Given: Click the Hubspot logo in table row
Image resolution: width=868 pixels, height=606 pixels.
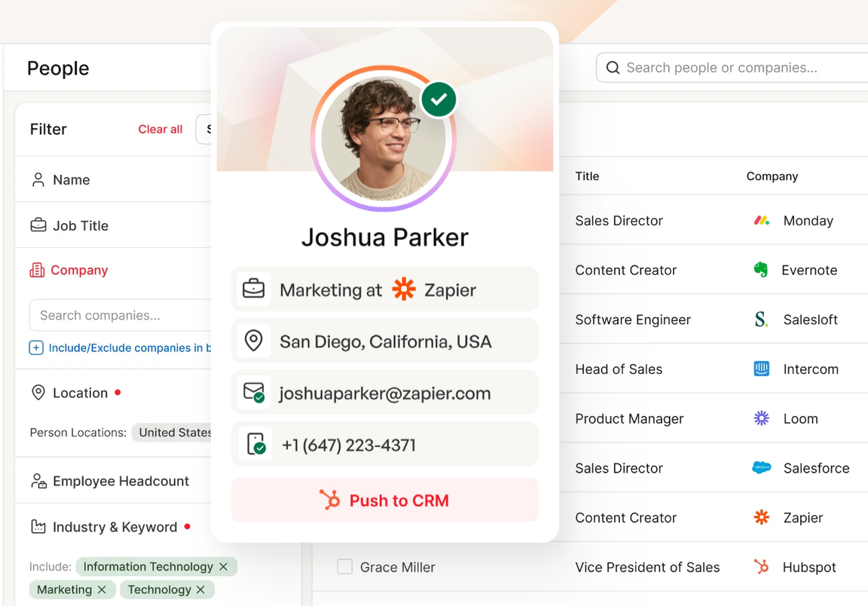Looking at the screenshot, I should (762, 567).
